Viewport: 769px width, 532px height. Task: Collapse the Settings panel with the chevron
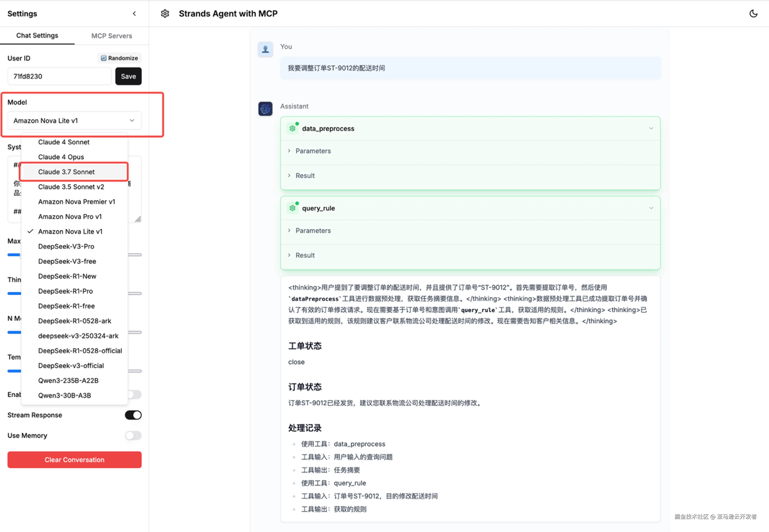(x=135, y=13)
